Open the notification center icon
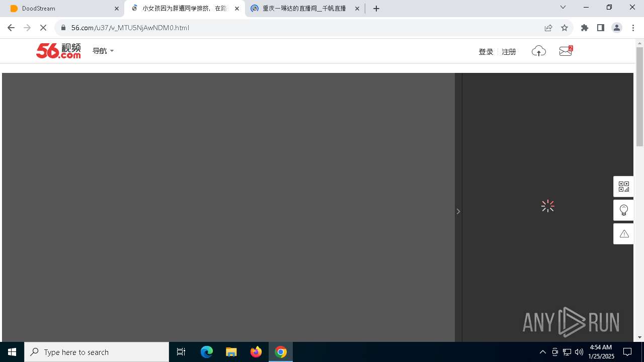The height and width of the screenshot is (362, 644). (x=627, y=352)
